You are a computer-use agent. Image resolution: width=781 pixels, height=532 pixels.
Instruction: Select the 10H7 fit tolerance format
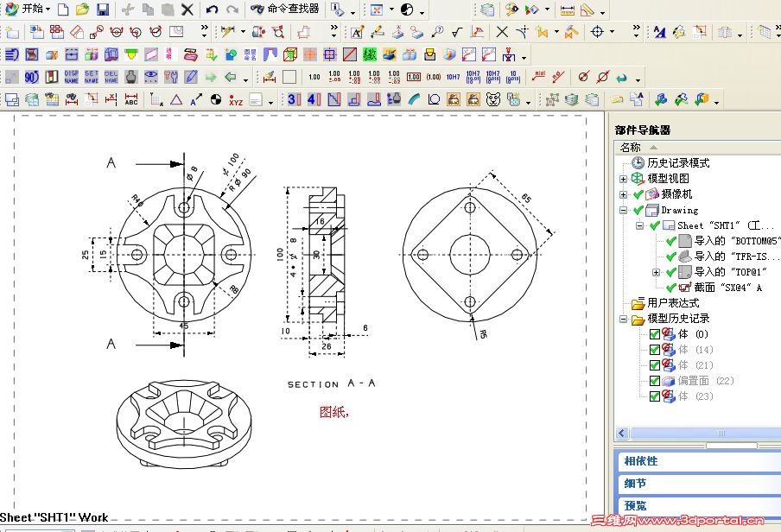[x=454, y=77]
